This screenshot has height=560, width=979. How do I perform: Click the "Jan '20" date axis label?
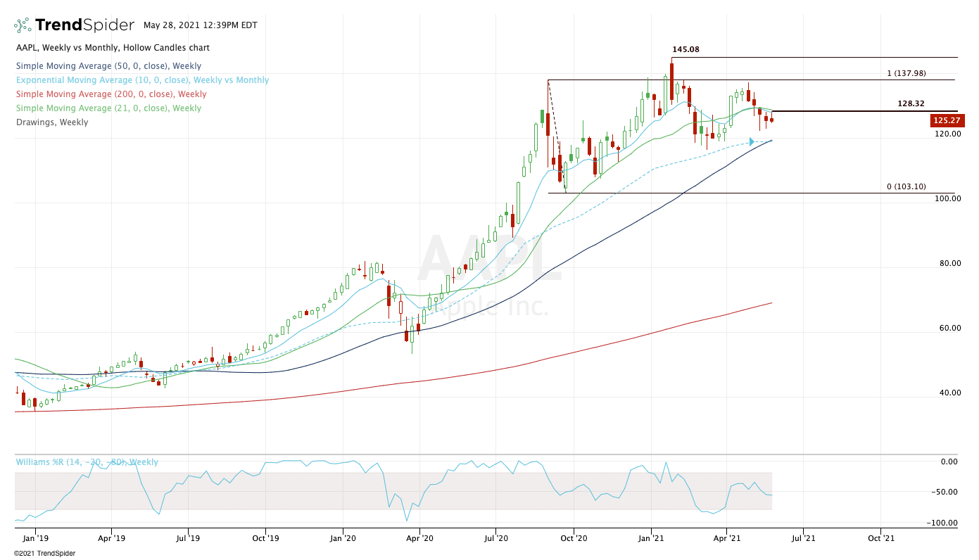(343, 538)
